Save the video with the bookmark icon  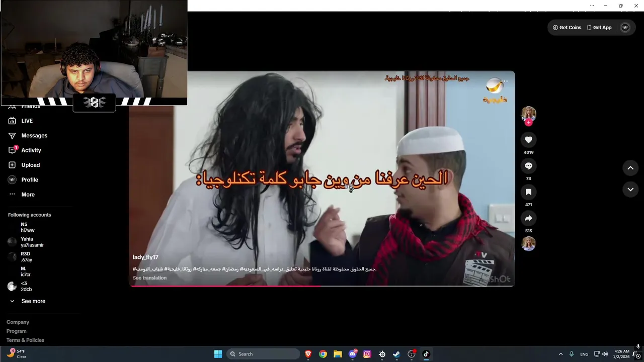[x=528, y=192]
